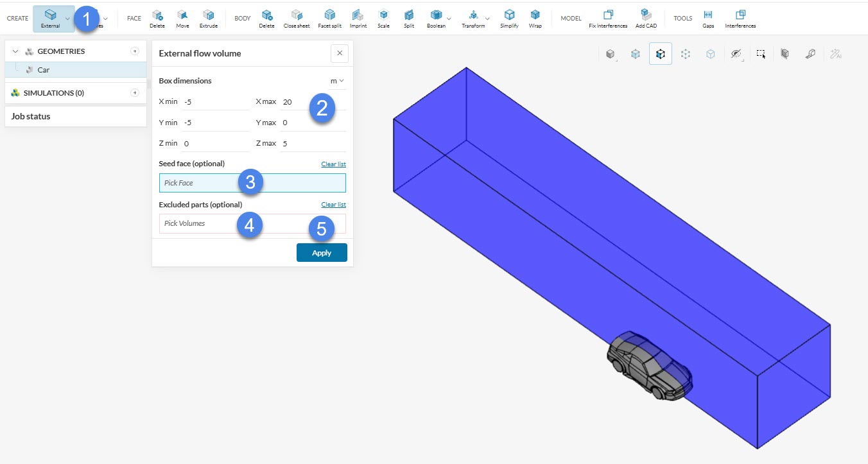Screen dimensions: 868x464
Task: Select the External flow volume create tool
Action: pos(50,19)
